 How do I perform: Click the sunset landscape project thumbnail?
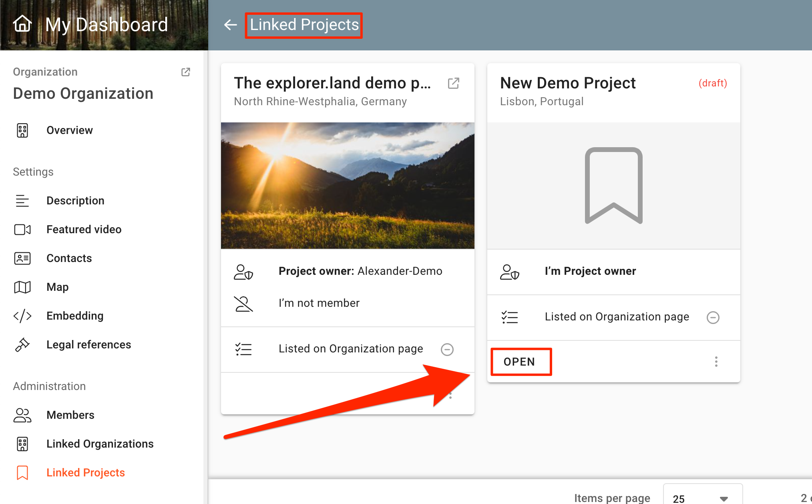[348, 186]
